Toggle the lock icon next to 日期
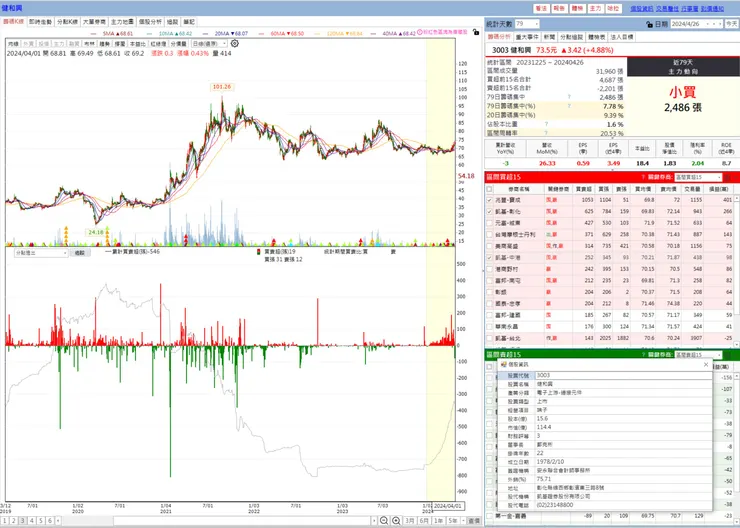This screenshot has width=740, height=528. [x=649, y=24]
